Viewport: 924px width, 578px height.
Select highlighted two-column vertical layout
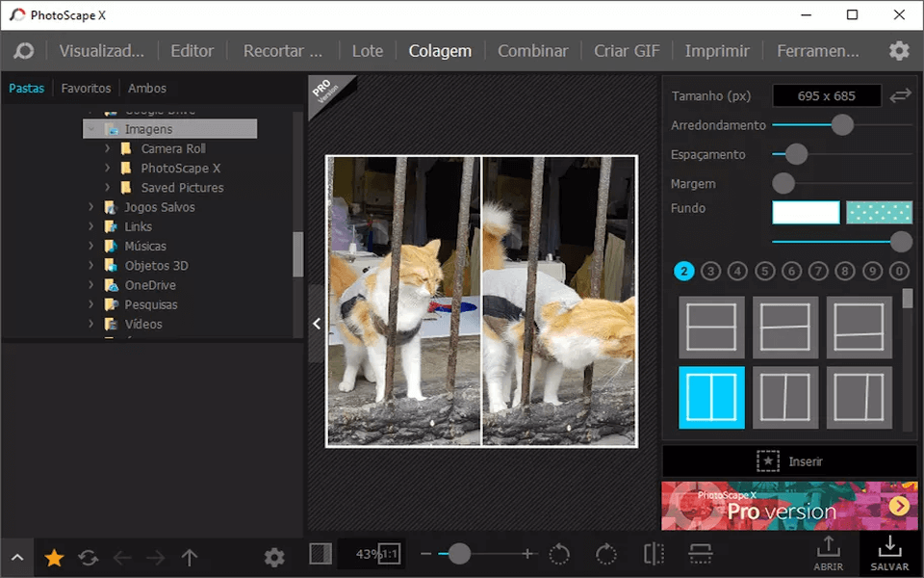point(711,398)
